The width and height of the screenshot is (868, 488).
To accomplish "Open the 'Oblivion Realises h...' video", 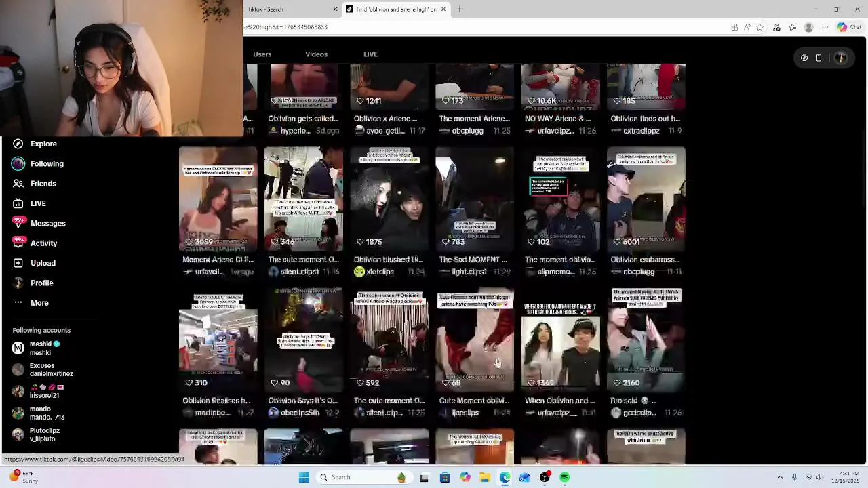I will coord(218,340).
